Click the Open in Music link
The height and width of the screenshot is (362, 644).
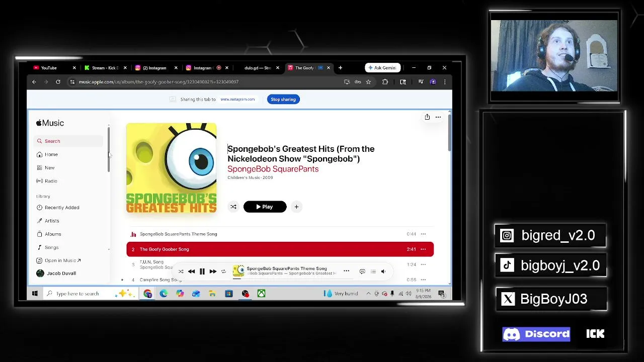[x=59, y=260]
